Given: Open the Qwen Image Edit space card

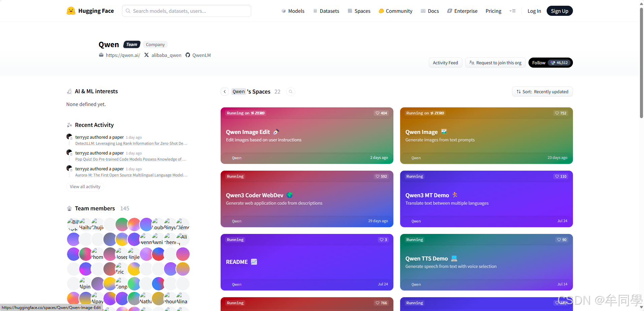Looking at the screenshot, I should tap(307, 136).
